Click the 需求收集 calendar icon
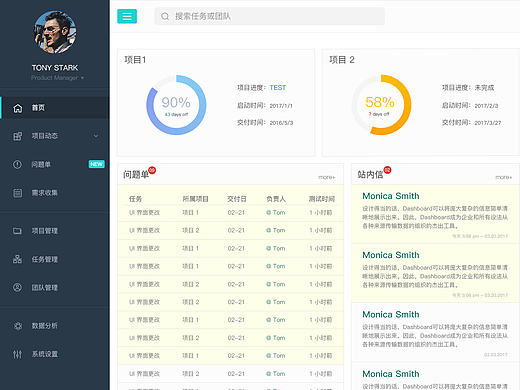This screenshot has width=520, height=390. tap(18, 193)
